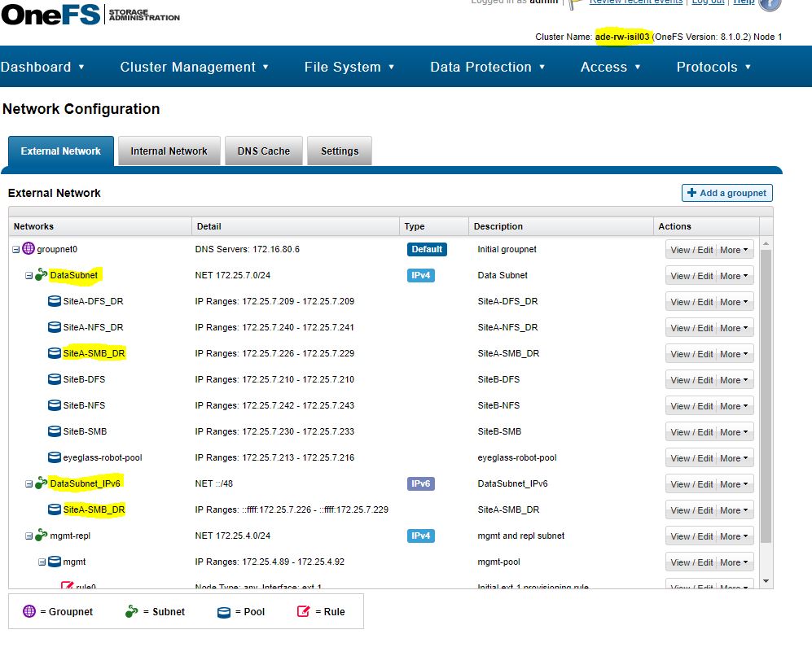This screenshot has height=669, width=812.
Task: Open the Access menu
Action: pyautogui.click(x=611, y=67)
